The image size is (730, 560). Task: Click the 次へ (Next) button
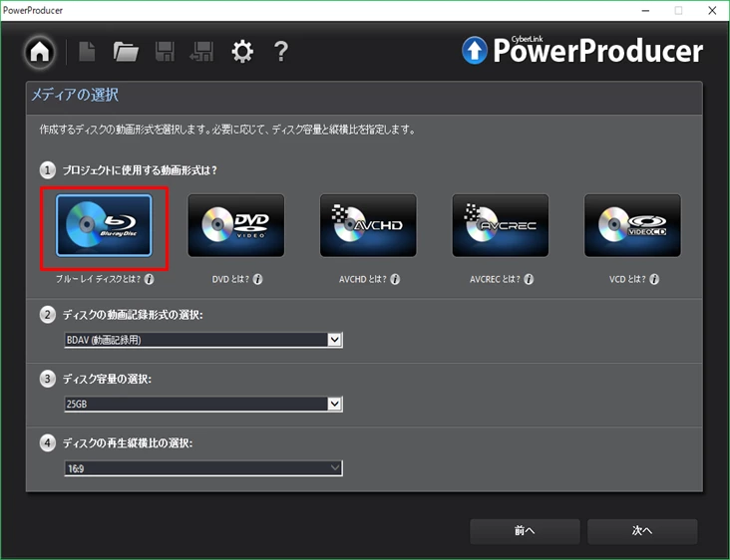642,531
